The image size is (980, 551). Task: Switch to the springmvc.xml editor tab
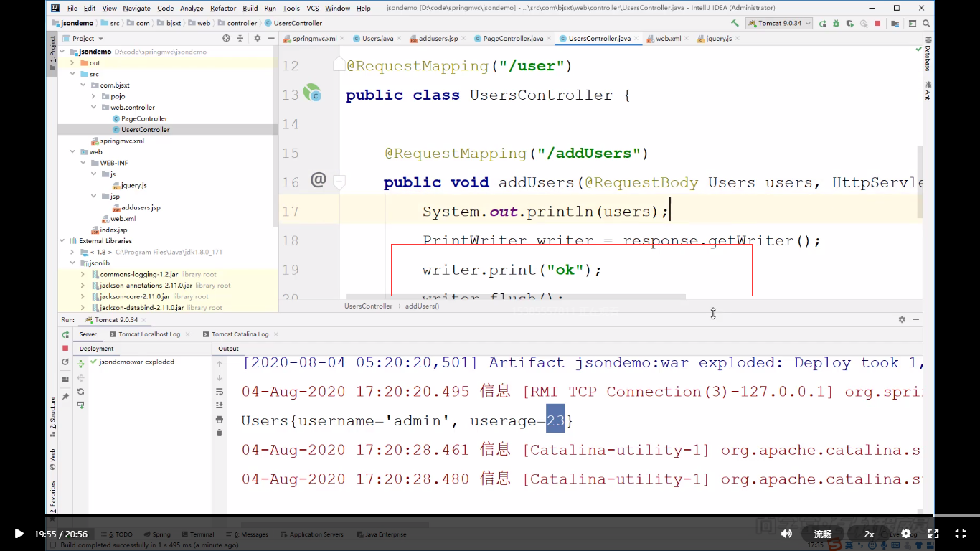click(x=313, y=38)
